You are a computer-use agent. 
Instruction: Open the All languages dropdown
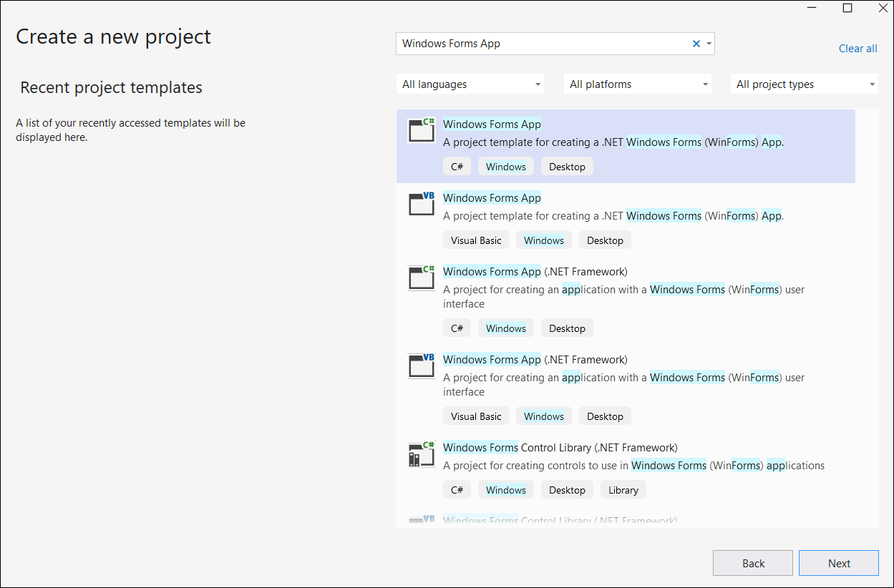click(x=470, y=84)
